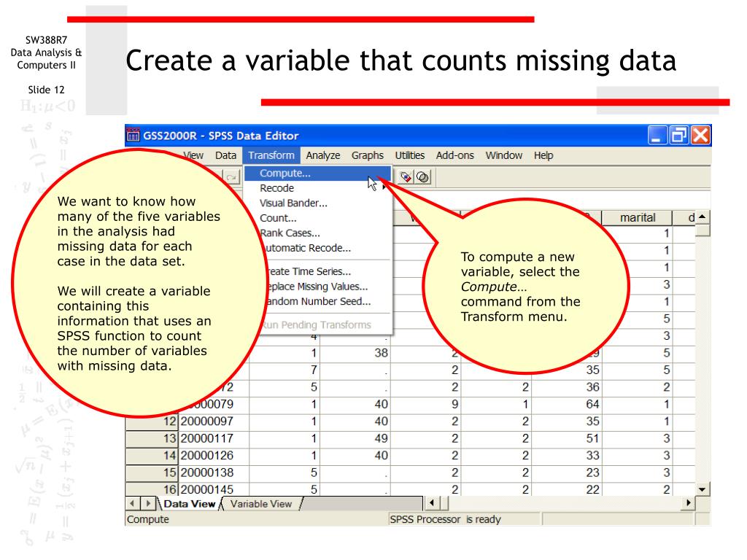Open the Analyze menu
The height and width of the screenshot is (560, 747).
pyautogui.click(x=323, y=155)
